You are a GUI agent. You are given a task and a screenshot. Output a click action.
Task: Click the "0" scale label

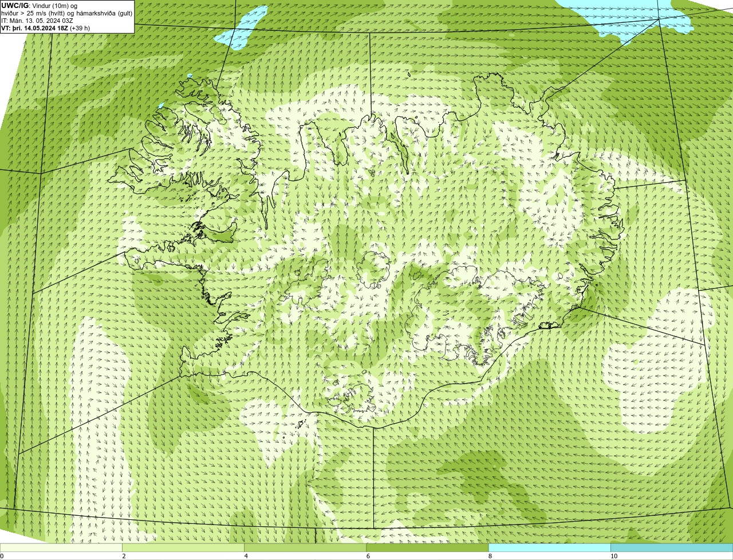2,556
